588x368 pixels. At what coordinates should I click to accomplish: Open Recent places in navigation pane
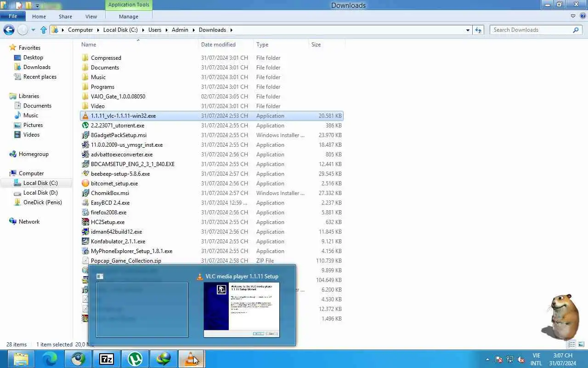point(40,77)
